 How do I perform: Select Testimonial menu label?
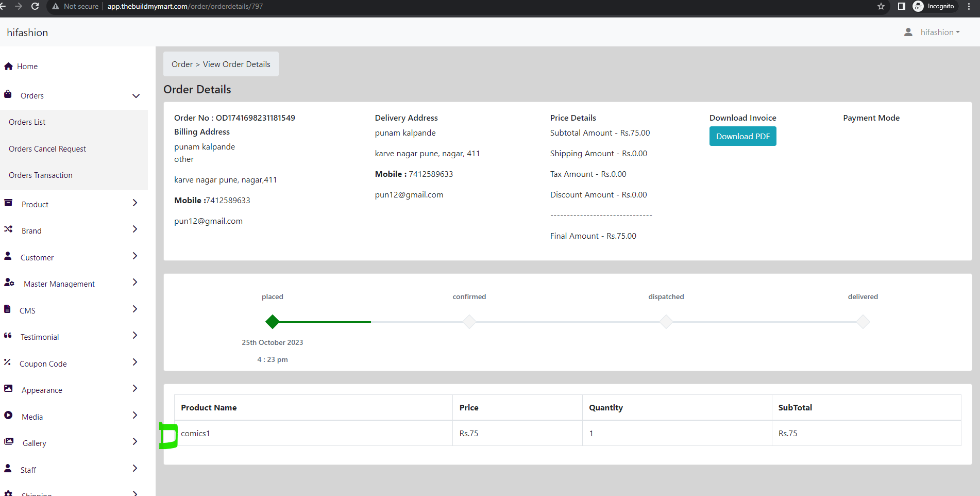[x=40, y=337]
